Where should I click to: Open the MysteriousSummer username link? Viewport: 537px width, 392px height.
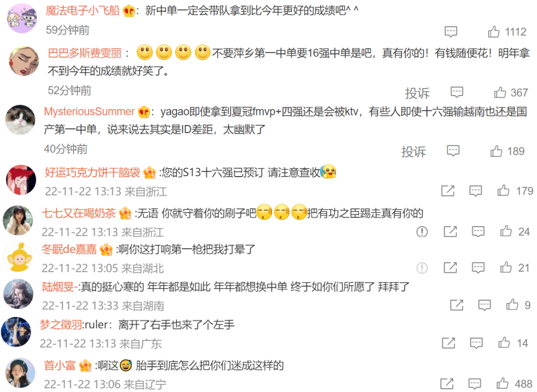[89, 111]
